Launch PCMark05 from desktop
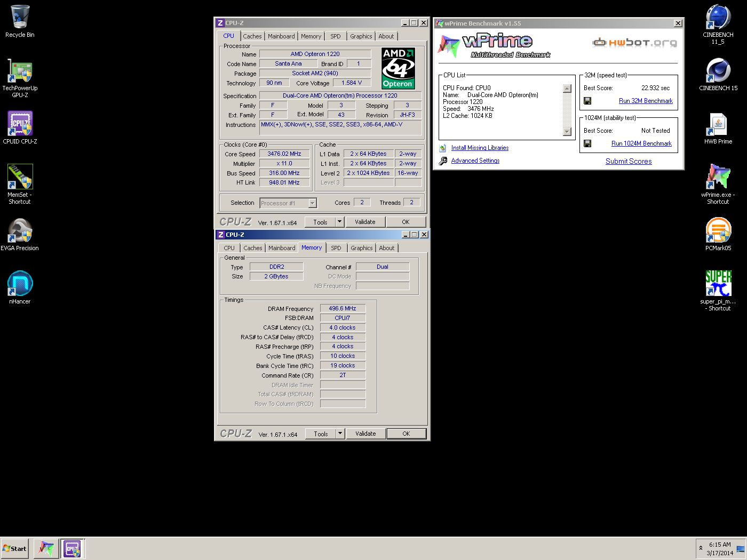The width and height of the screenshot is (747, 560). point(718,235)
